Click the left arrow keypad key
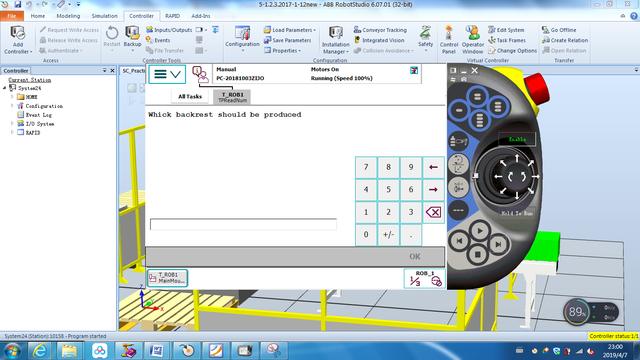 (433, 167)
